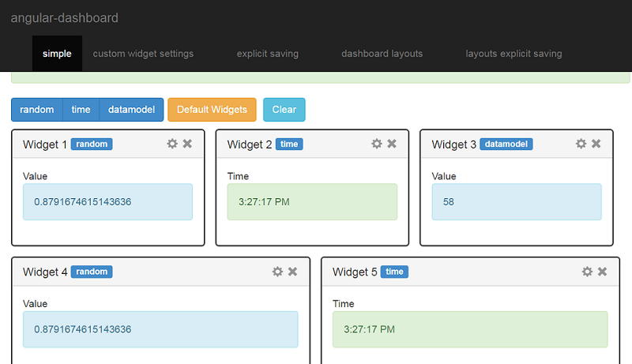Remove Widget 3 with its X icon
This screenshot has width=632, height=364.
click(x=596, y=144)
